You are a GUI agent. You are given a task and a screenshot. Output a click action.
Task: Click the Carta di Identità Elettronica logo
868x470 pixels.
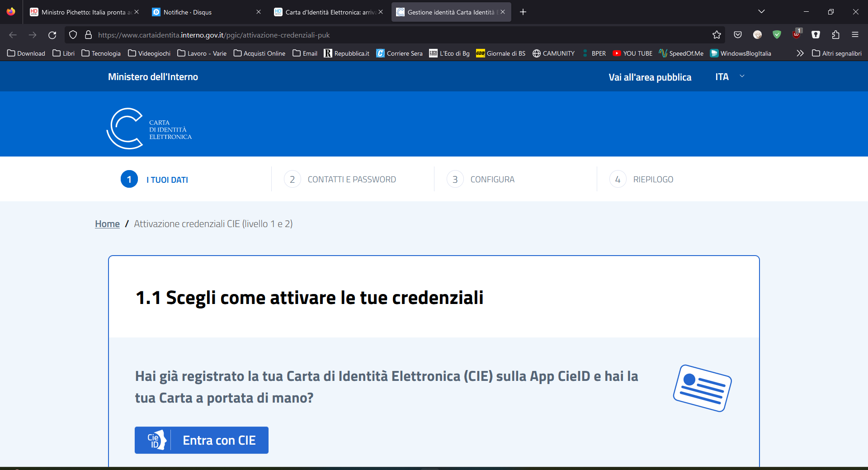(x=149, y=128)
